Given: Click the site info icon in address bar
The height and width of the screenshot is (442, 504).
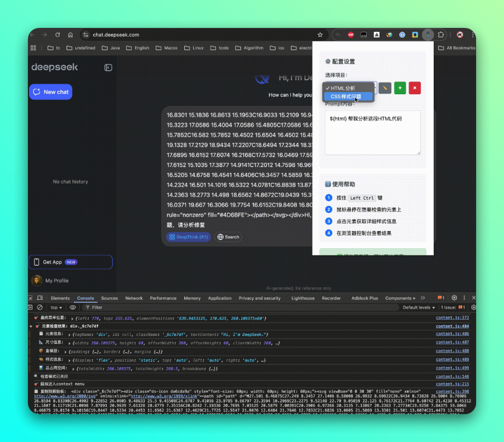Looking at the screenshot, I should click(x=85, y=35).
